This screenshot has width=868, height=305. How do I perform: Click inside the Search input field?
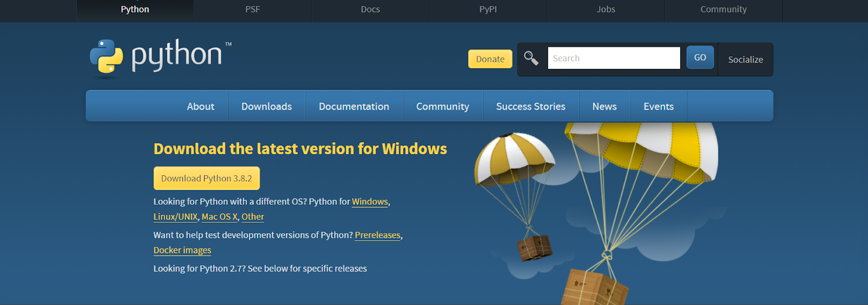click(614, 58)
